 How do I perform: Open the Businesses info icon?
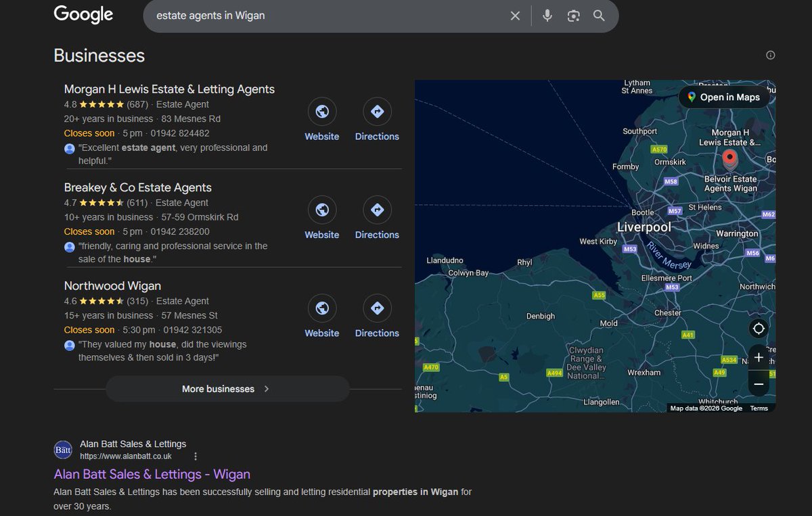point(770,55)
